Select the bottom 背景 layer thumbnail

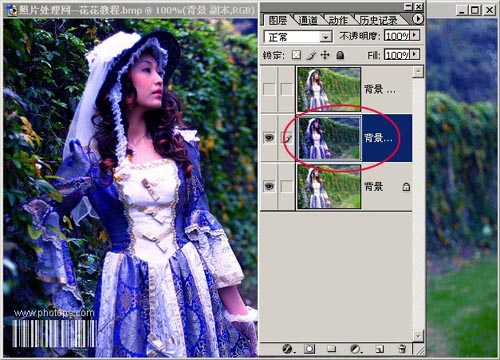pyautogui.click(x=329, y=186)
